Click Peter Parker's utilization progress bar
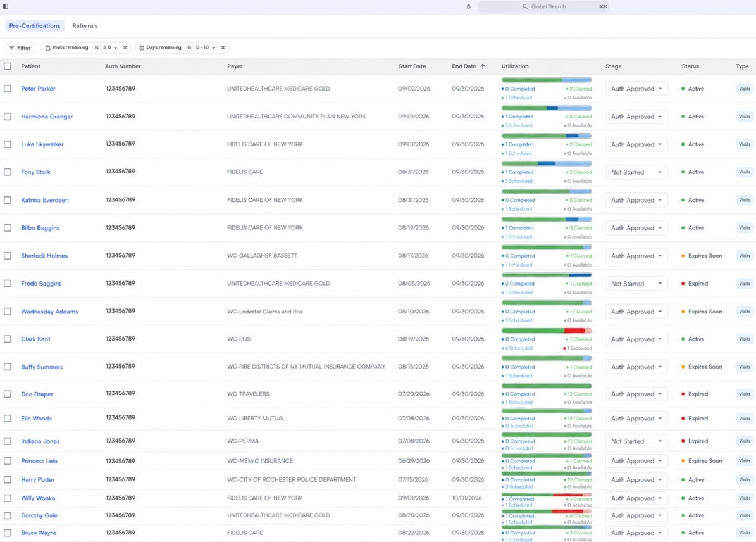Screen dimensions: 756x542 point(547,80)
